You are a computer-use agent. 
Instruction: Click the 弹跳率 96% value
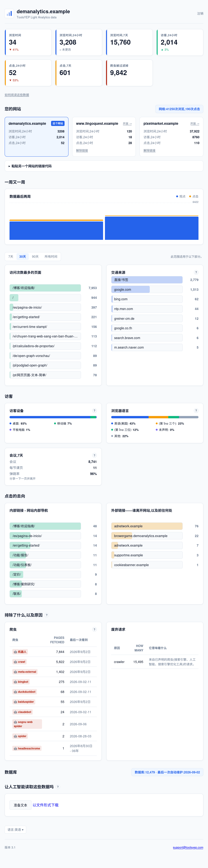[93, 474]
